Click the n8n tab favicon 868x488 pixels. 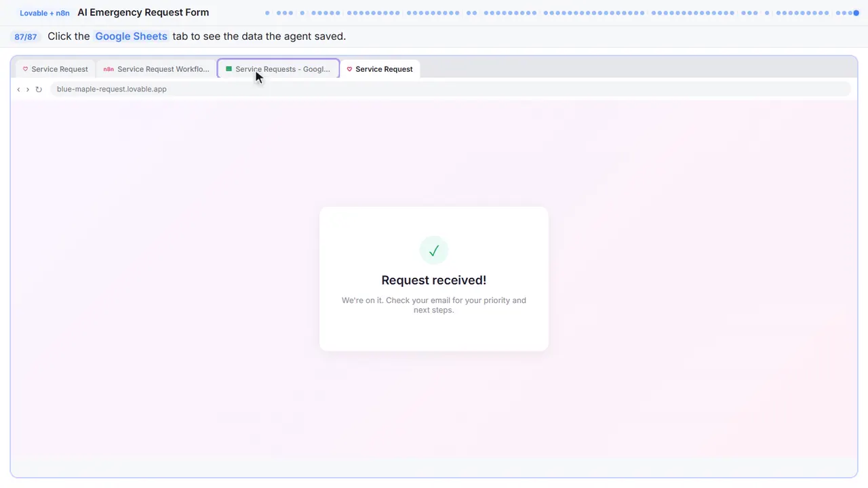click(x=108, y=69)
